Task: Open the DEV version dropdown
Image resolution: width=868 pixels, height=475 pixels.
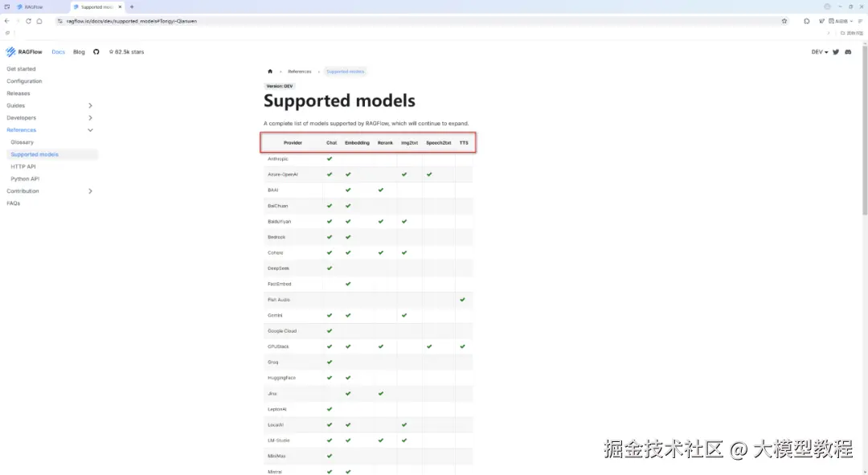Action: [x=820, y=52]
